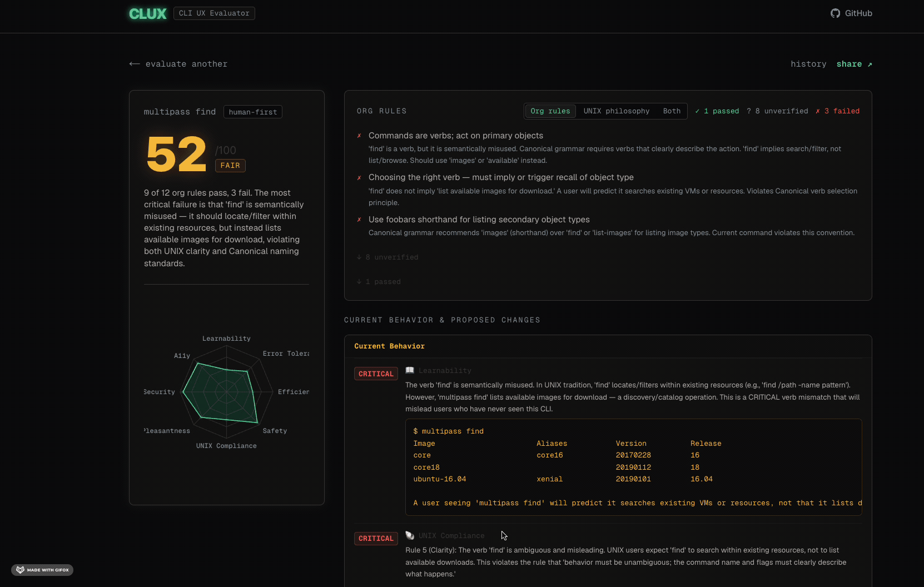The image size is (924, 587).
Task: Click the Current Behavior & Proposed Changes heading
Action: [442, 320]
